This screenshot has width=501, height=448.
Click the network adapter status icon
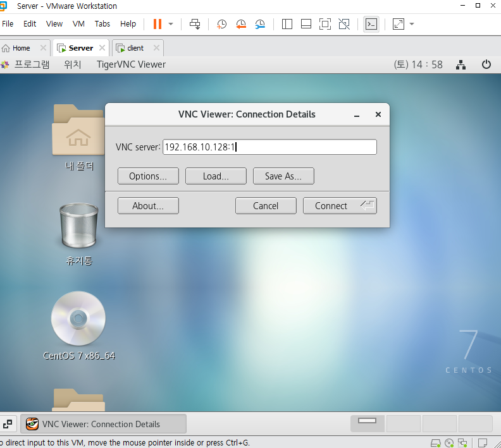click(462, 443)
